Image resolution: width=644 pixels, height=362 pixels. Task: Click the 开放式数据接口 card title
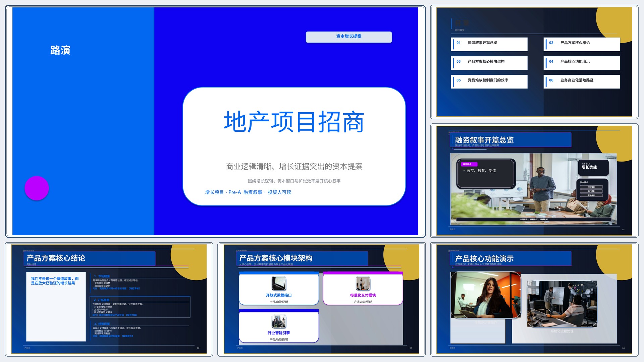tap(279, 295)
